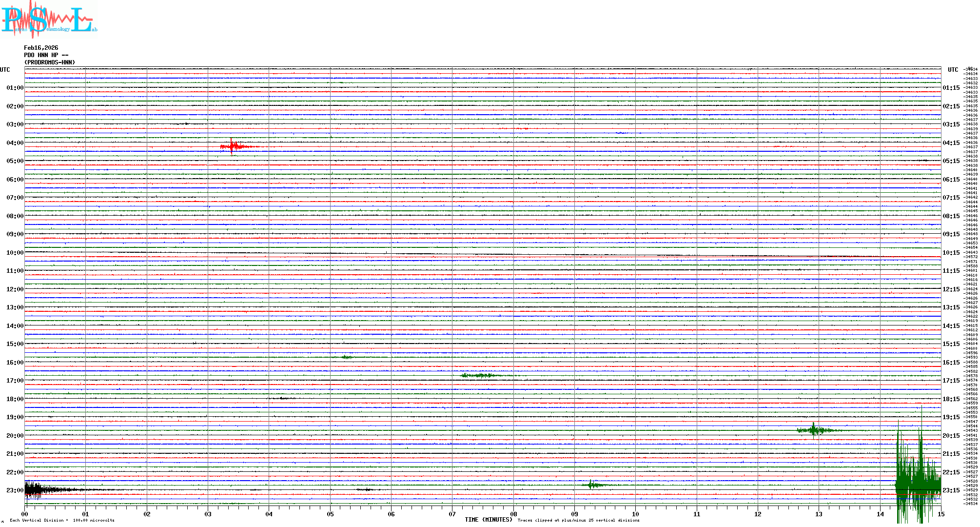
Task: Click the 04:00 hour label on the left axis
Action: coord(15,143)
